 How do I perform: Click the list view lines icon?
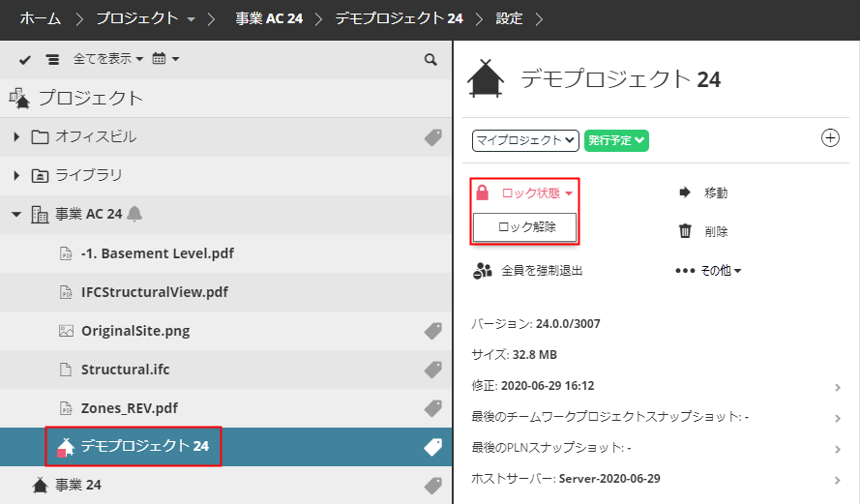(x=52, y=60)
